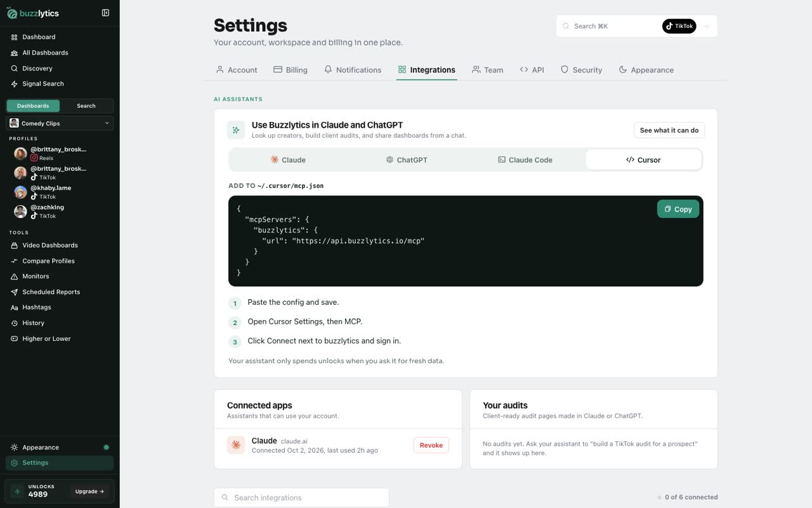Open Higher or Lower game
This screenshot has height=508, width=812.
point(60,338)
